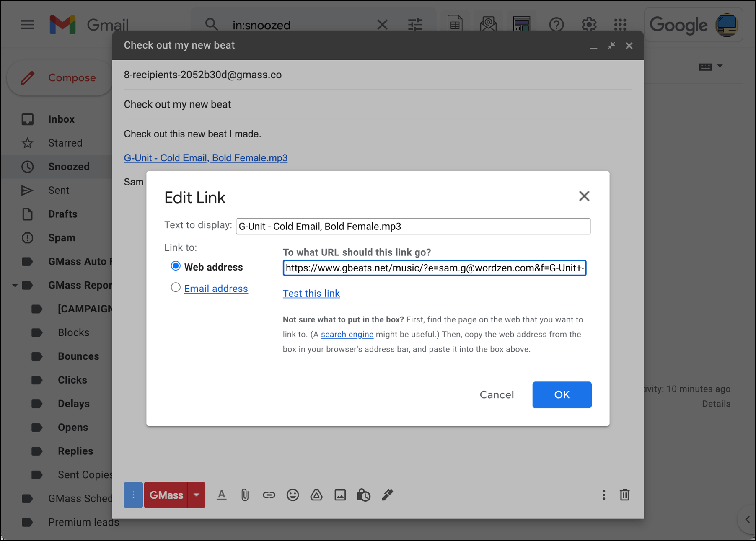756x541 pixels.
Task: Collapse GMass Reports label tree
Action: pyautogui.click(x=15, y=286)
